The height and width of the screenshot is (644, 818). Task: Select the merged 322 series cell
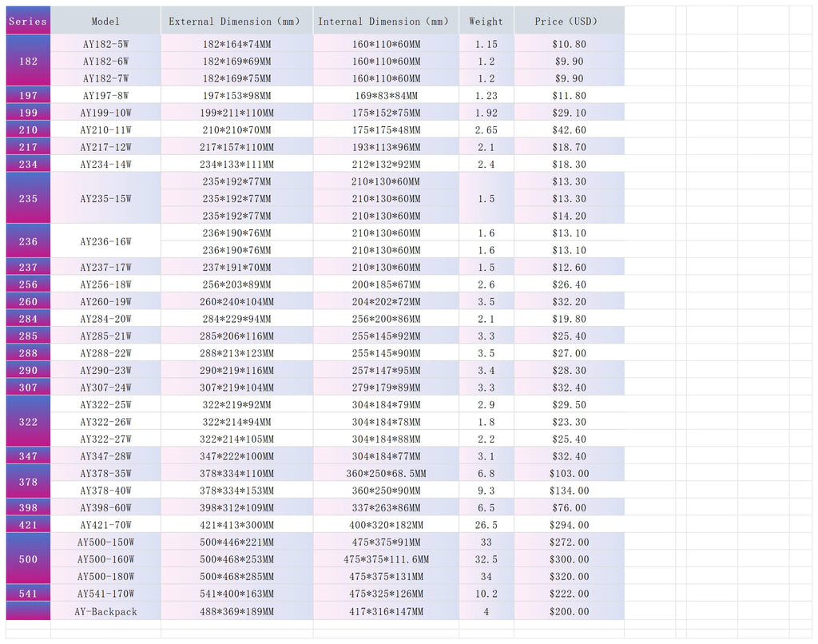pos(28,422)
